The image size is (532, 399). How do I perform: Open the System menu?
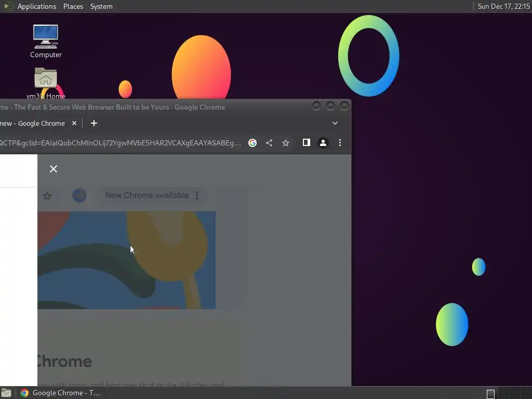[101, 6]
